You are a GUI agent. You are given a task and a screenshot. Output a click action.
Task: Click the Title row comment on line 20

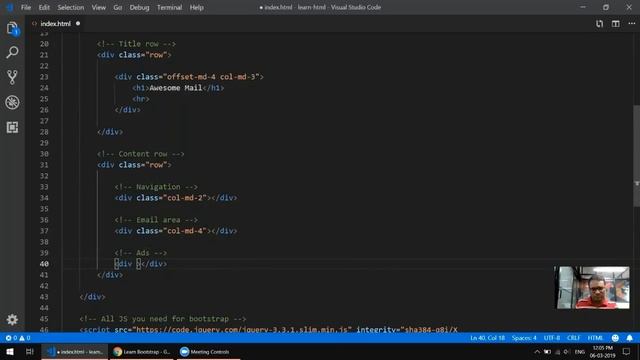[136, 44]
